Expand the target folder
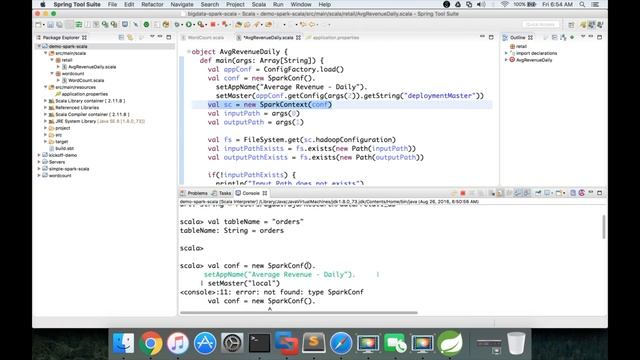 (46, 142)
